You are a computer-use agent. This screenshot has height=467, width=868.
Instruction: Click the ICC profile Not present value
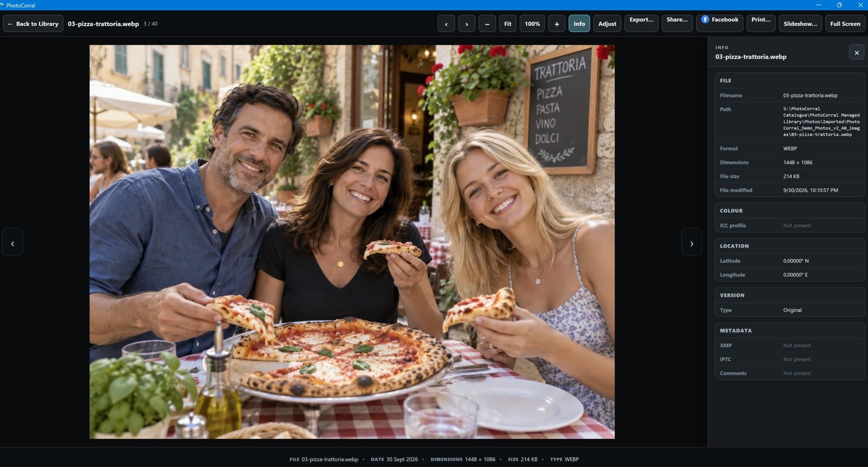click(797, 226)
